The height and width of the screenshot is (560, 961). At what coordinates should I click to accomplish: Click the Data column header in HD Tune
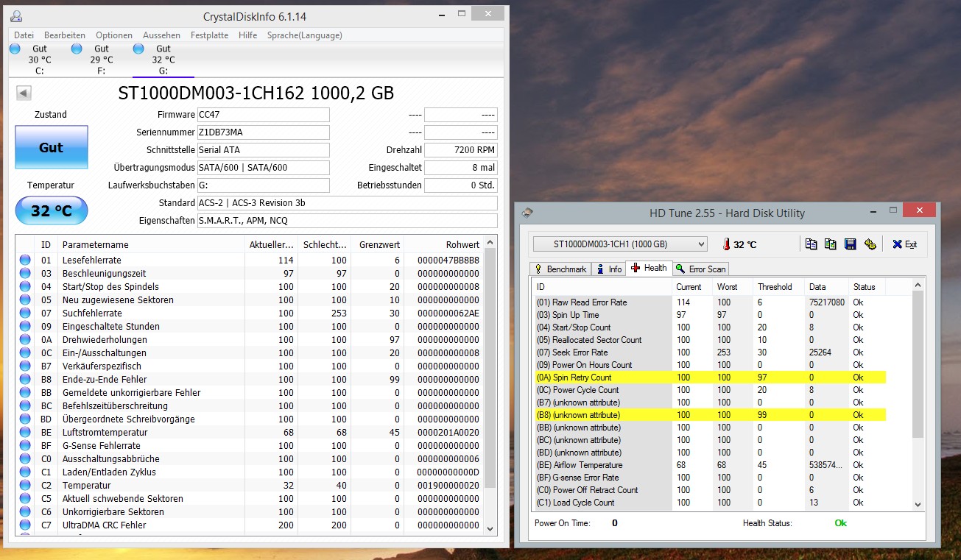pos(827,287)
